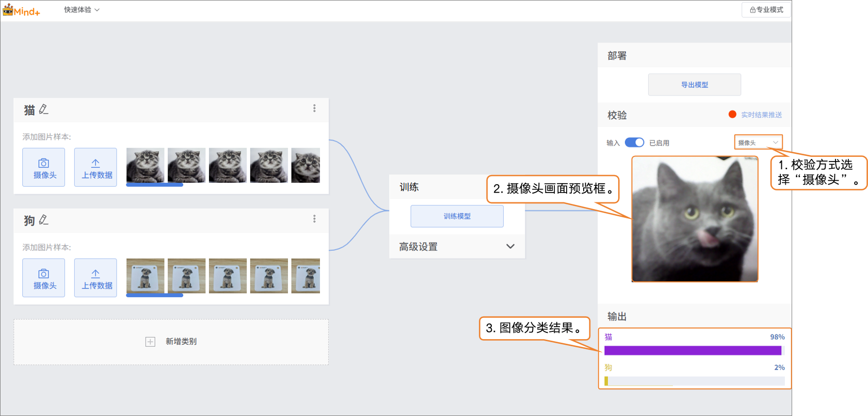This screenshot has height=416, width=868.
Task: Click the red 实时结果推送 indicator
Action: click(x=732, y=115)
